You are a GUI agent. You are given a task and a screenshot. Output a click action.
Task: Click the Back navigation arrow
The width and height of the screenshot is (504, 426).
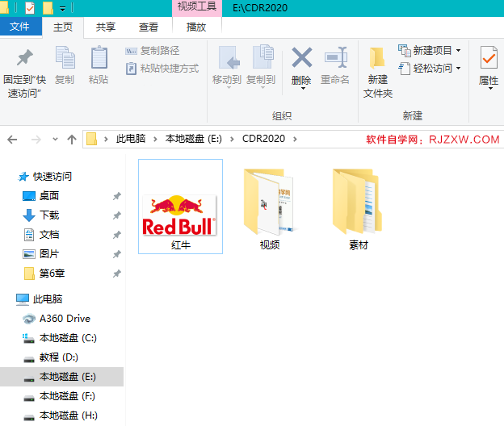(12, 140)
